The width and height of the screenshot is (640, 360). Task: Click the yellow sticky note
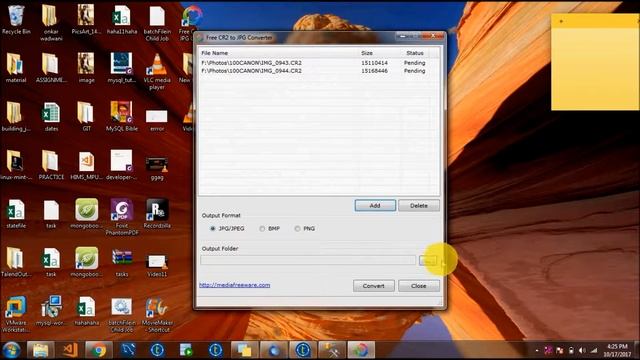596,62
